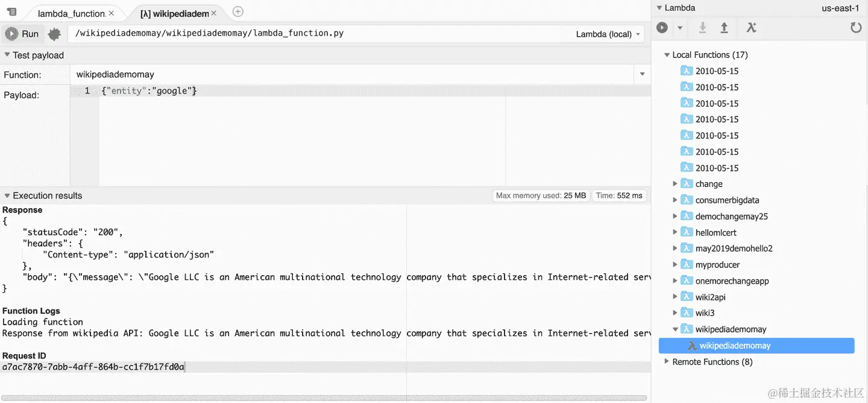This screenshot has height=403, width=868.
Task: Click the wikipediademomay parent folder icon
Action: (x=687, y=329)
